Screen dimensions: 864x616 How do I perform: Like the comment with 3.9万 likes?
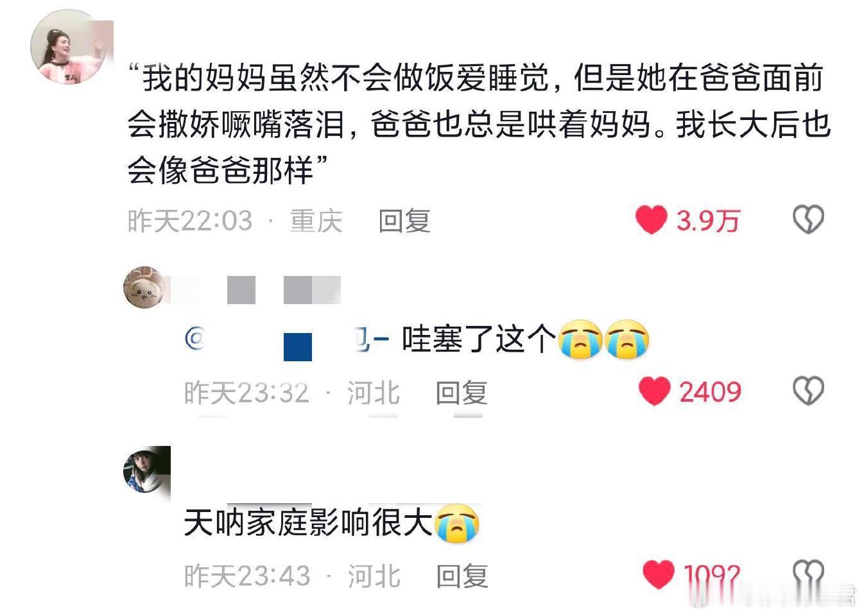[652, 220]
